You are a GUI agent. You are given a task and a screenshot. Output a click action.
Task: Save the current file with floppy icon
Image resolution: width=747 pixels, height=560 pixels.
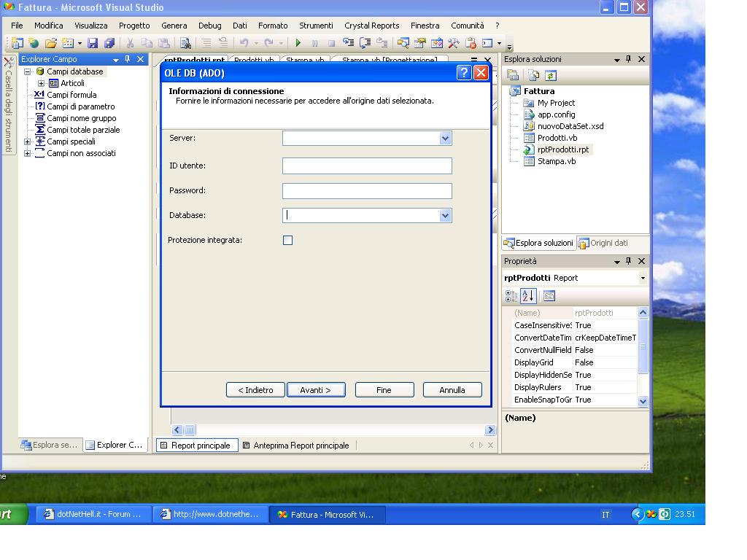[x=93, y=43]
